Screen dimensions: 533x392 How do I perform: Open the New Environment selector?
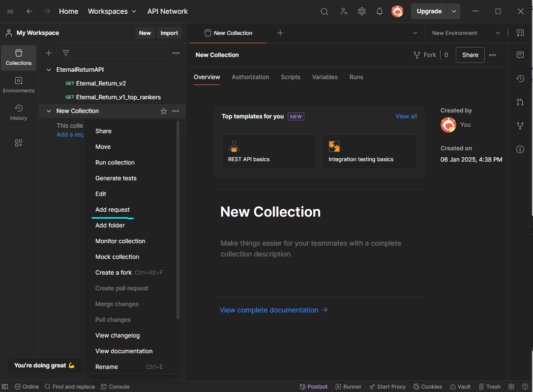coord(466,33)
